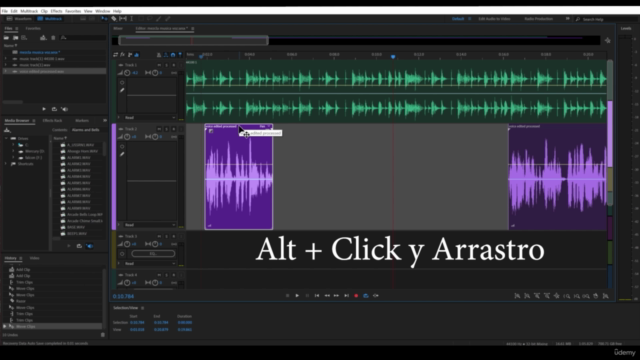640x360 pixels.
Task: Toggle Loop Playback in the transport bar
Action: 366,296
